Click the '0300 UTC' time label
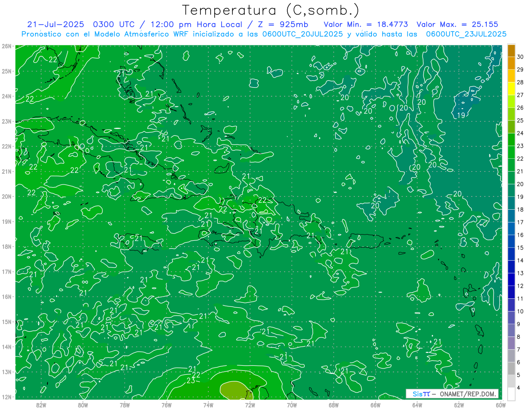 114,24
